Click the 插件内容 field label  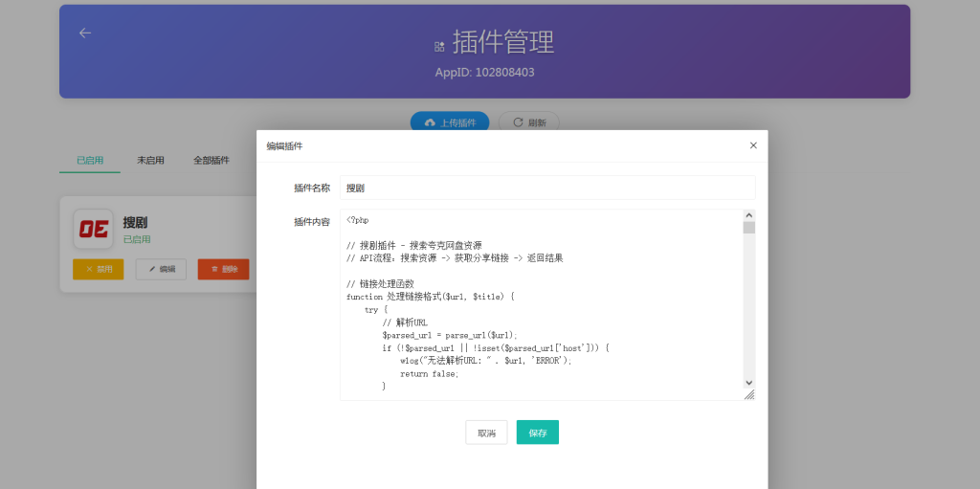[x=311, y=221]
